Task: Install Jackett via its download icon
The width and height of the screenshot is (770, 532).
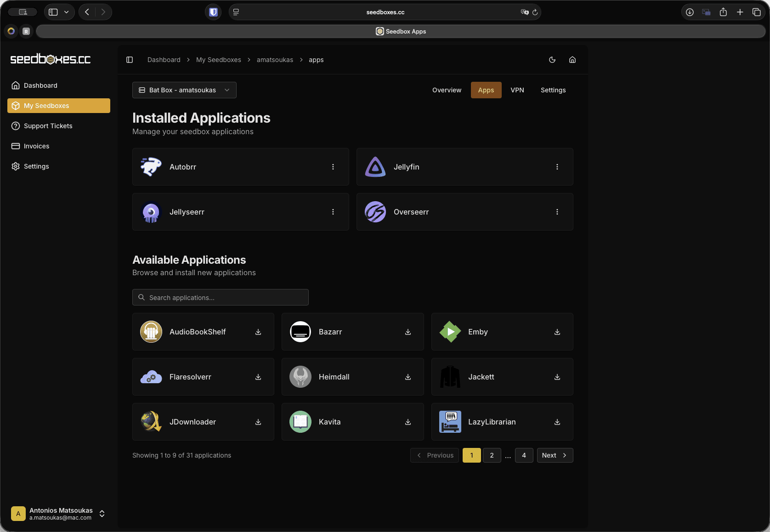Action: [557, 377]
